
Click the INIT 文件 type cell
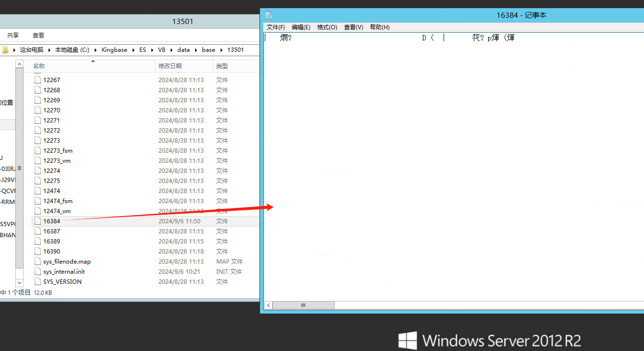229,271
